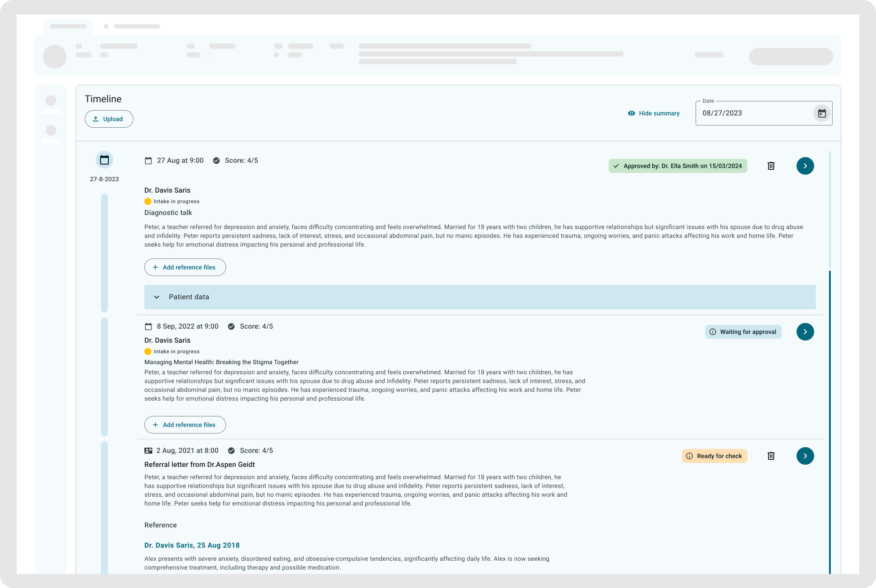Click the arrow icon to expand first entry
The height and width of the screenshot is (588, 876).
click(x=805, y=165)
